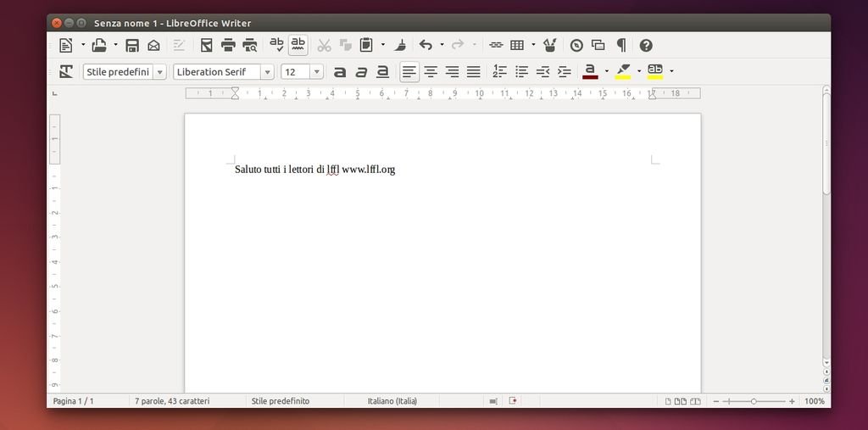Expand the paragraph style dropdown 'Stile predefini'
Screen dimensions: 868x430
coord(159,72)
